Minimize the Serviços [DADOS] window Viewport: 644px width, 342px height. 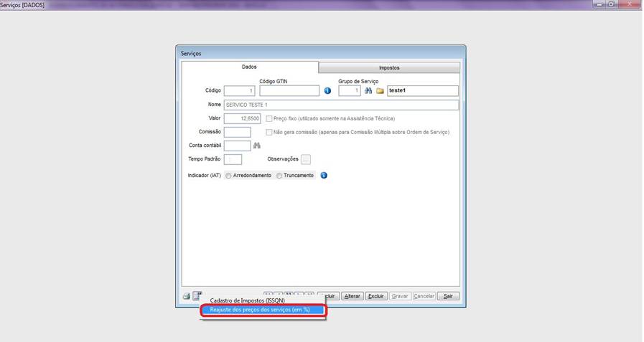599,4
